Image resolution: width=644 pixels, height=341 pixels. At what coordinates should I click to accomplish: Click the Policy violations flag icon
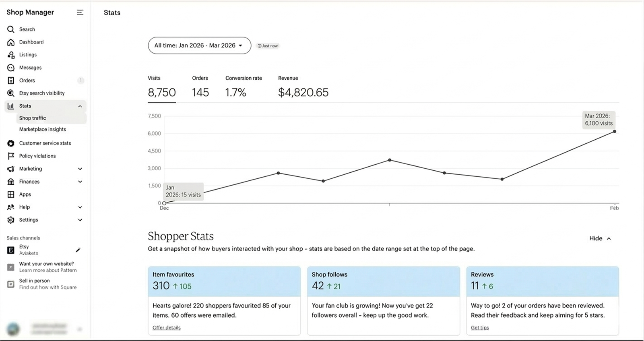click(x=11, y=156)
